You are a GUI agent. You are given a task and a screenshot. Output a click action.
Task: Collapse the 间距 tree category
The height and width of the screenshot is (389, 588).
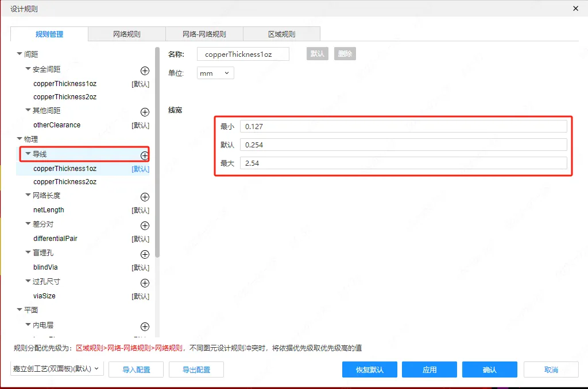coord(20,54)
